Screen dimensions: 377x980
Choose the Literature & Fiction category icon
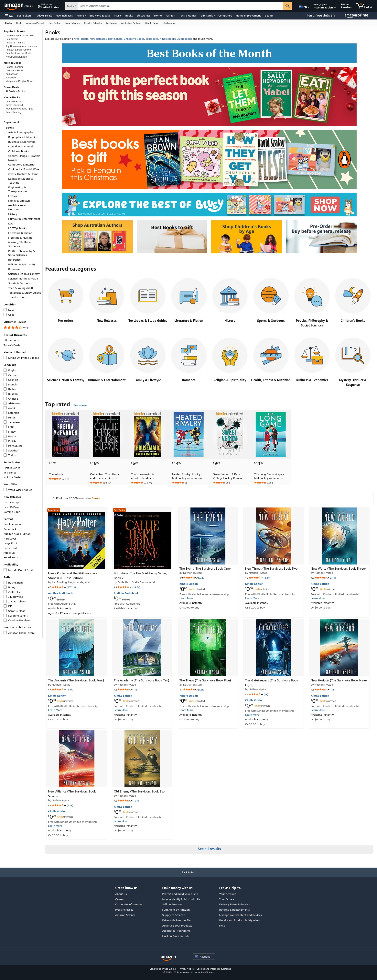click(189, 296)
